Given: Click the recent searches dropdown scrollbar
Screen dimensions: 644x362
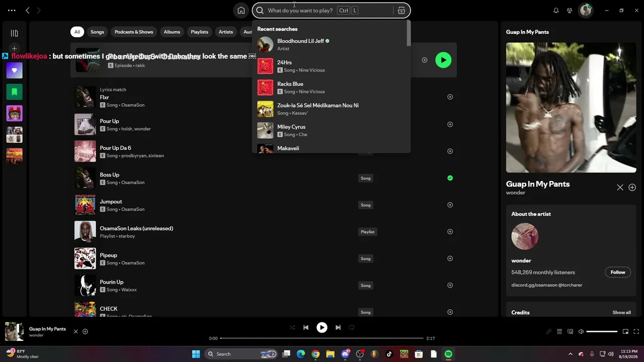Looking at the screenshot, I should 409,34.
